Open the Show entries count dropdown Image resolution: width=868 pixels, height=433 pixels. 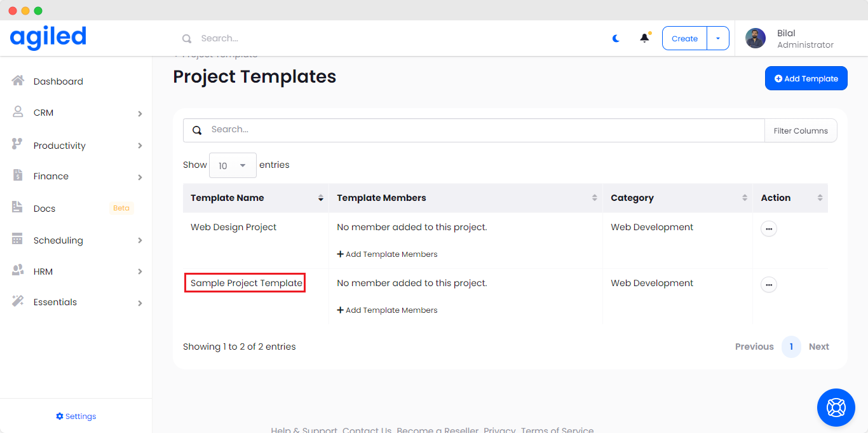click(233, 165)
